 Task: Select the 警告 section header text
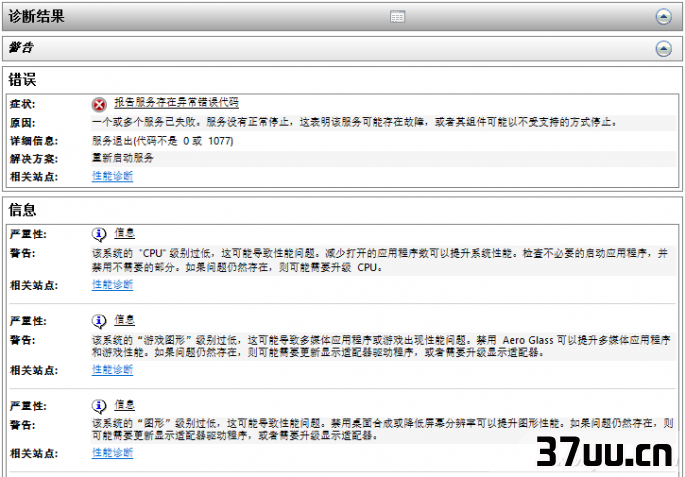point(21,48)
